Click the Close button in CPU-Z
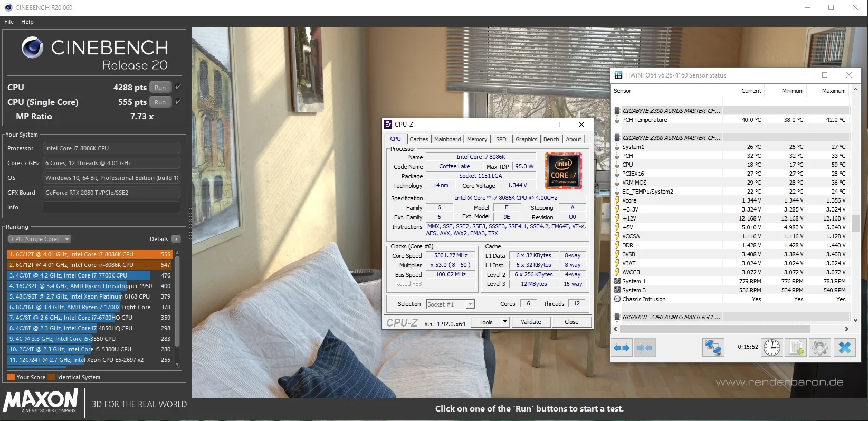This screenshot has height=421, width=868. 571,322
